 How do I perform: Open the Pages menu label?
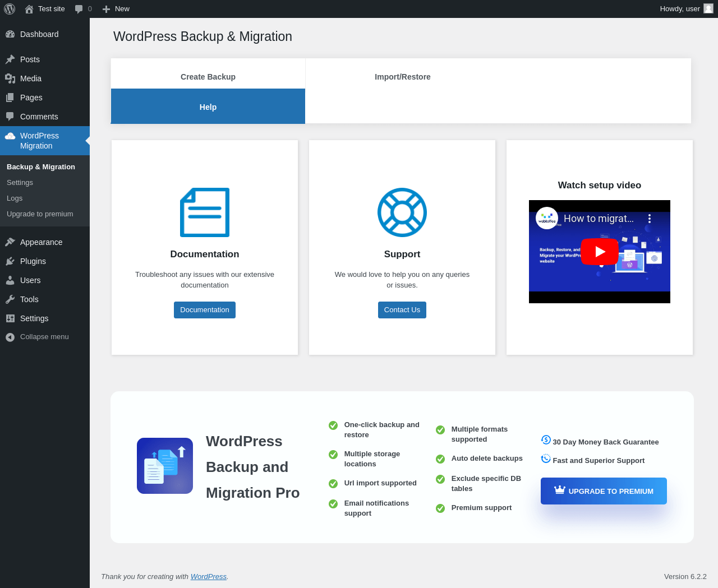point(31,98)
